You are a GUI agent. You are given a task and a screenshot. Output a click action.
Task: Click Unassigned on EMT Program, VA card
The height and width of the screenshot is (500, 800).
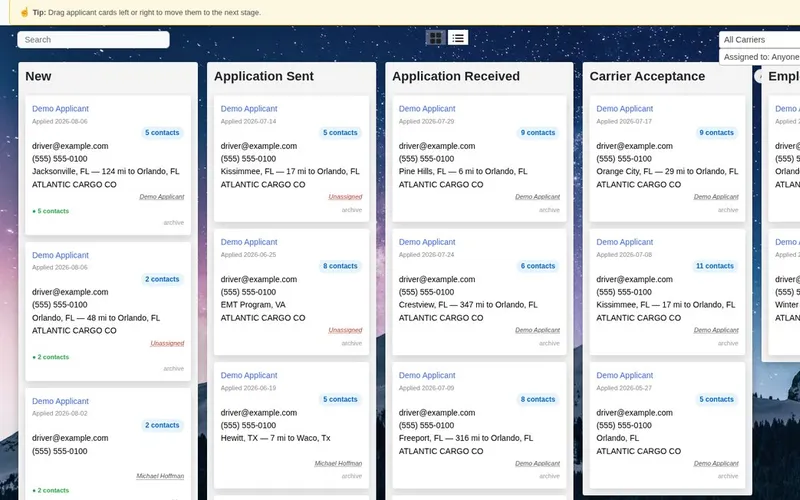click(x=345, y=330)
